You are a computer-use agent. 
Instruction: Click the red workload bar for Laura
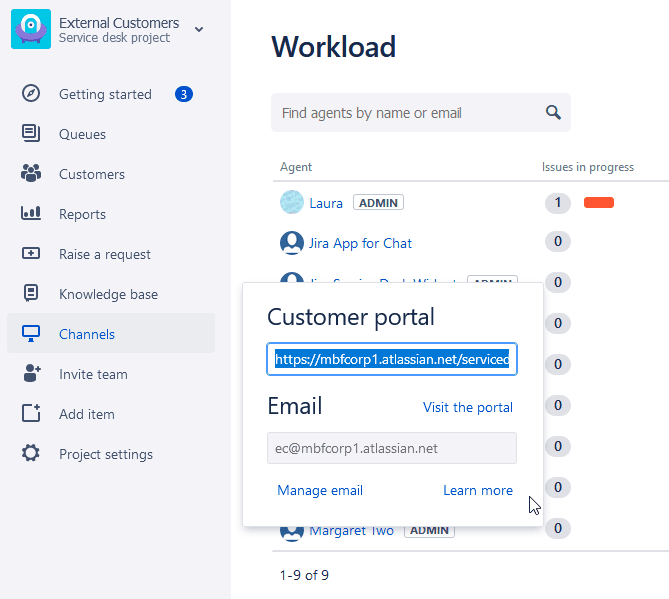coord(598,203)
